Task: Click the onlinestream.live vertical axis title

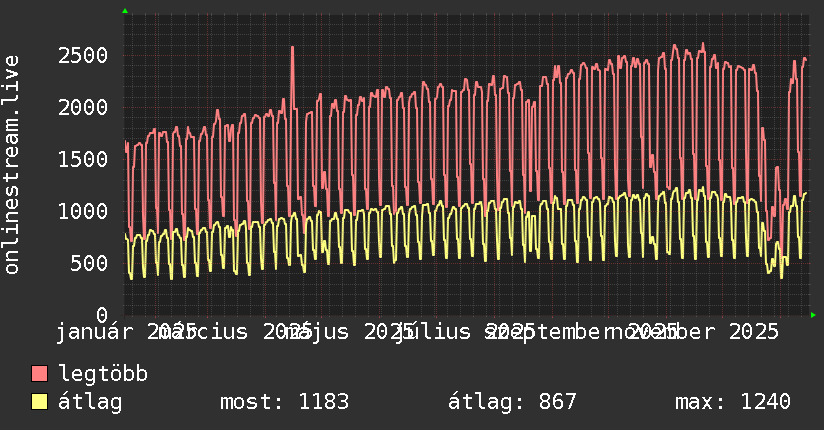Action: click(11, 165)
